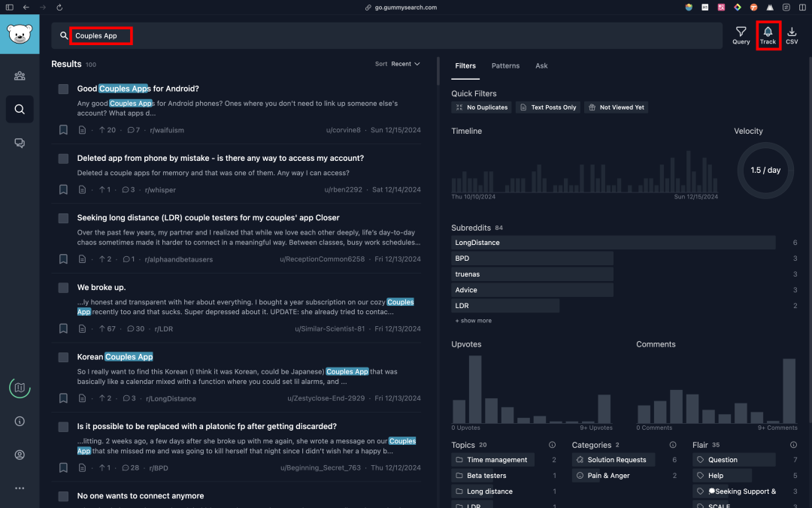The height and width of the screenshot is (508, 812).
Task: Click the info sidebar icon
Action: tap(20, 422)
